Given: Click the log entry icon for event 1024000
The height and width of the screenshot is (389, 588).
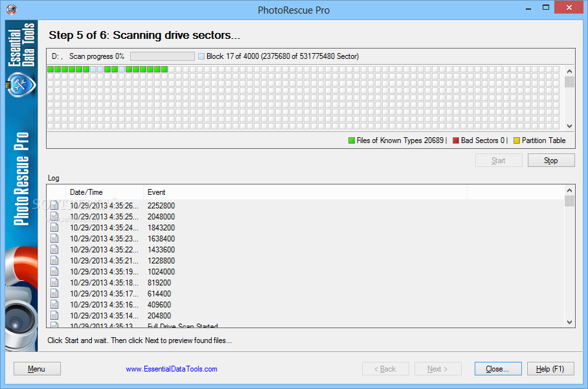Looking at the screenshot, I should coord(54,271).
